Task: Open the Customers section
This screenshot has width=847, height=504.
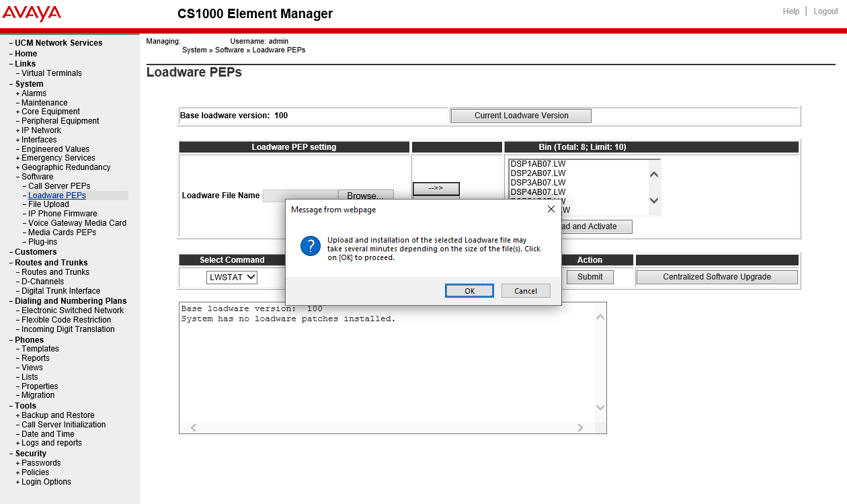Action: point(36,252)
